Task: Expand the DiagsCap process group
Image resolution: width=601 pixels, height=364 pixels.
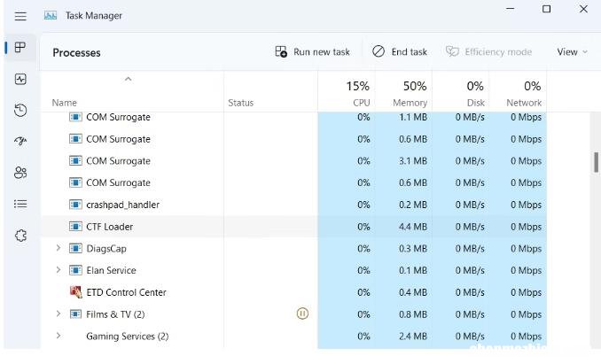Action: 59,248
